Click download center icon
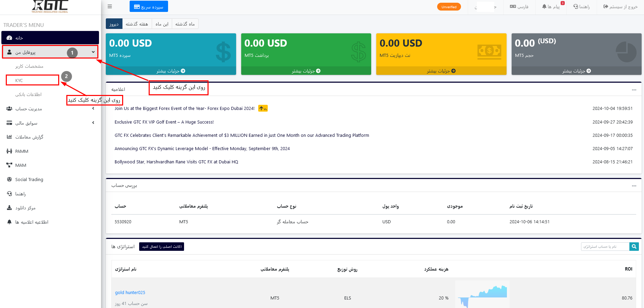The image size is (644, 308). [x=9, y=208]
